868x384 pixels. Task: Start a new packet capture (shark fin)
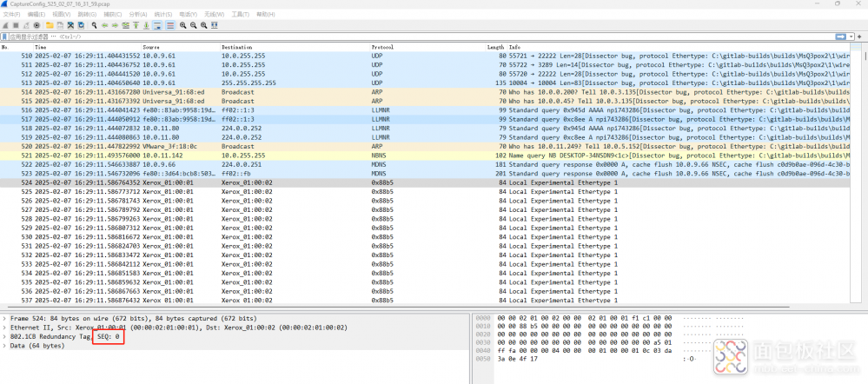tap(5, 25)
